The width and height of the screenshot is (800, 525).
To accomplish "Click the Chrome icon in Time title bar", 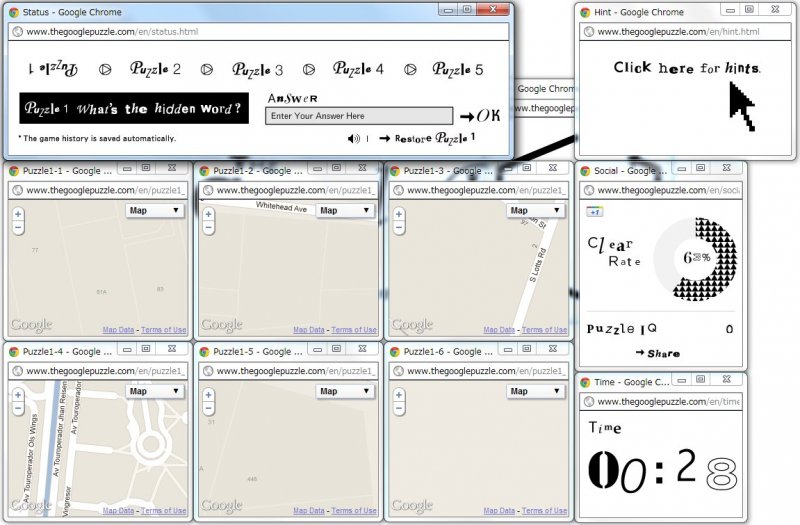I will (585, 382).
